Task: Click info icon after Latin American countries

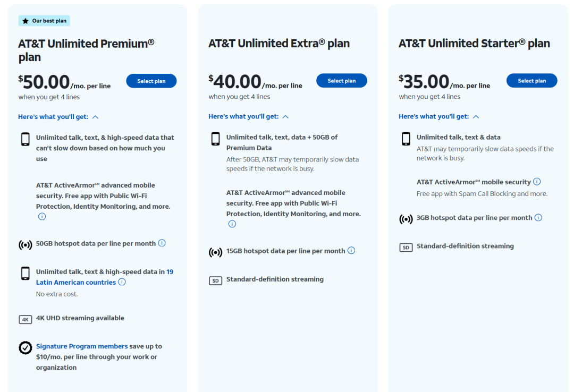Action: 122,282
